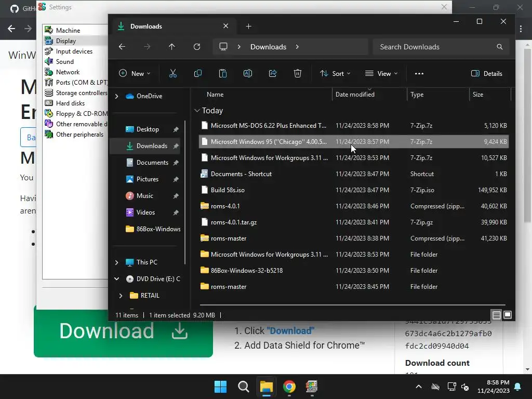Select 86Box-Windows-32-b5218 folder
Screen dimensions: 532x399
click(353, 270)
